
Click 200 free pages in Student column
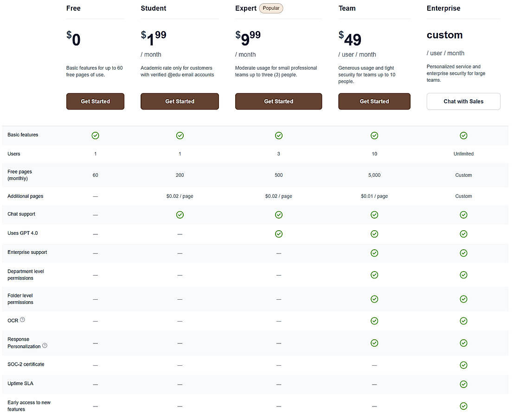(180, 175)
